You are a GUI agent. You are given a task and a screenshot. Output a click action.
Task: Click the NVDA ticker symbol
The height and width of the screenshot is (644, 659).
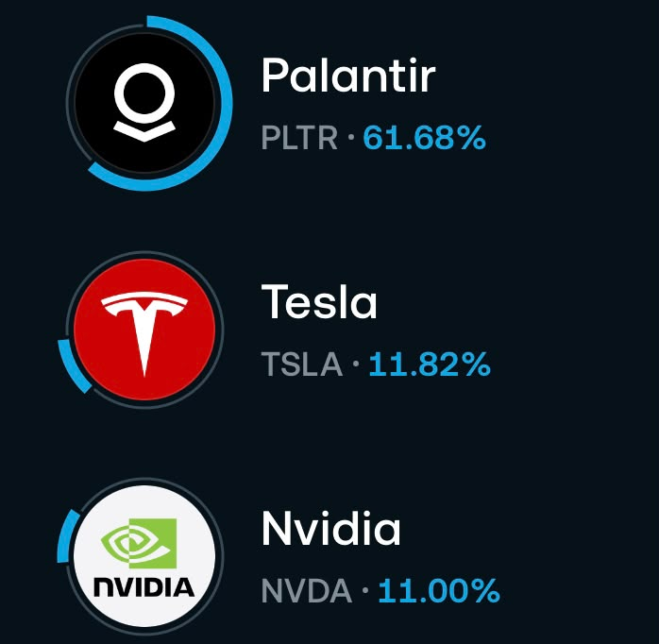[x=307, y=590]
